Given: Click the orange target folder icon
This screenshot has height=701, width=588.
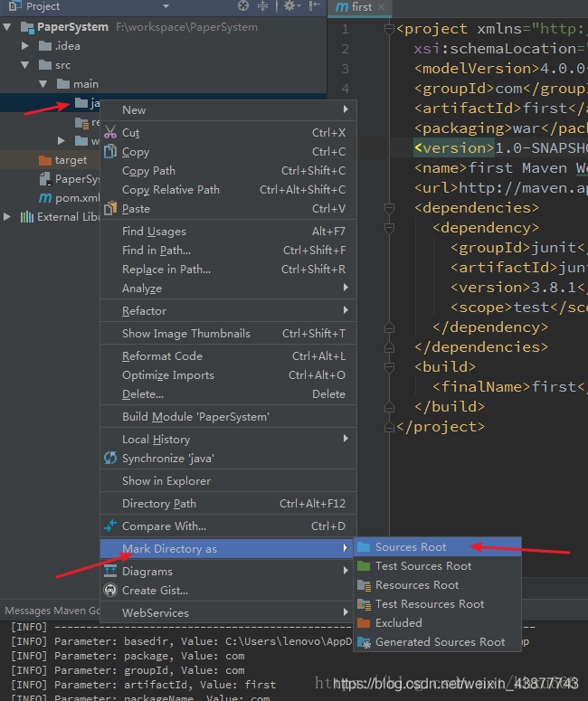Looking at the screenshot, I should [x=45, y=160].
